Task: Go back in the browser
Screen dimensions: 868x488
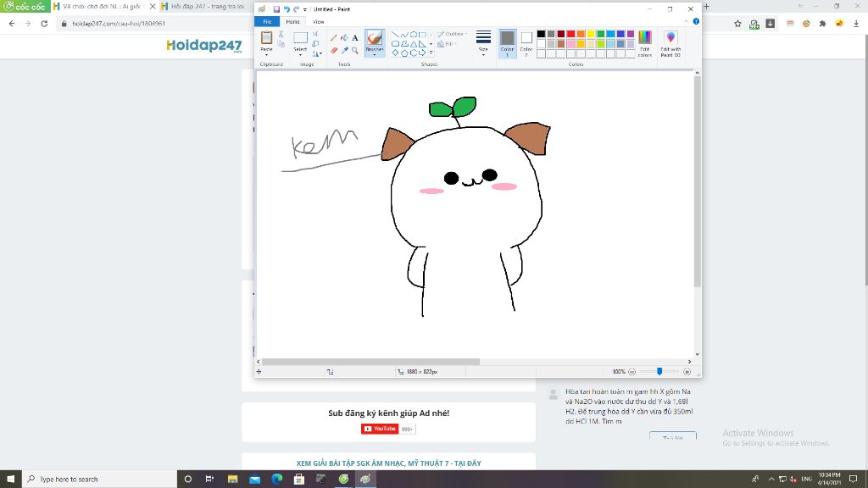Action: (x=12, y=24)
